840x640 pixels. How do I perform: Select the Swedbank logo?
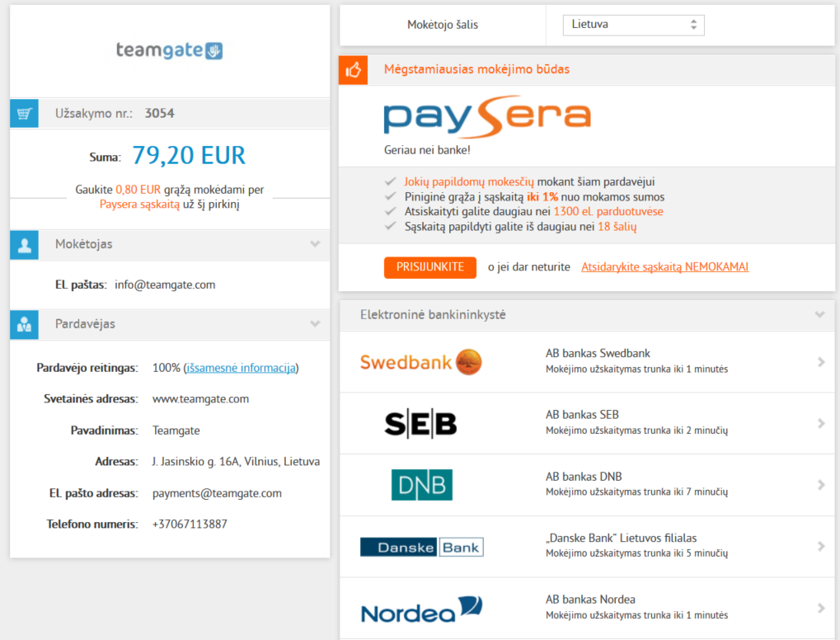point(421,362)
